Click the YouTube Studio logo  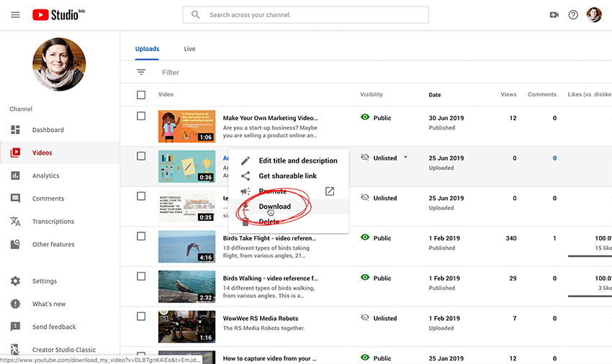pyautogui.click(x=58, y=15)
